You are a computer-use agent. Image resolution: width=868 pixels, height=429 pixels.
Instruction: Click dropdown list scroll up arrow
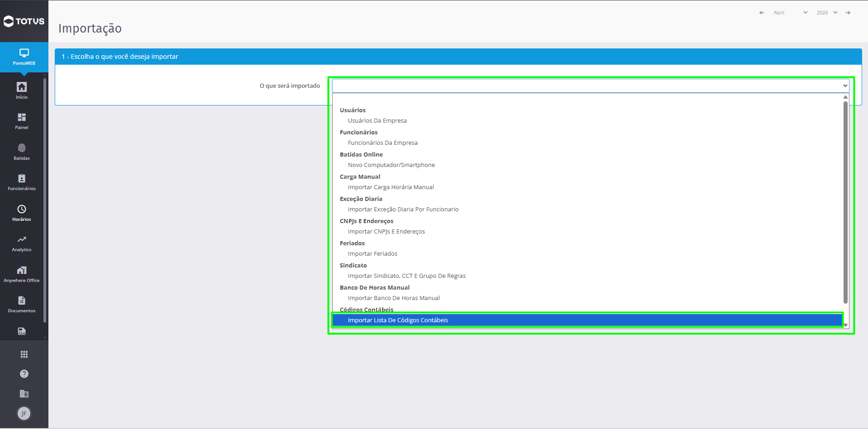[x=845, y=97]
